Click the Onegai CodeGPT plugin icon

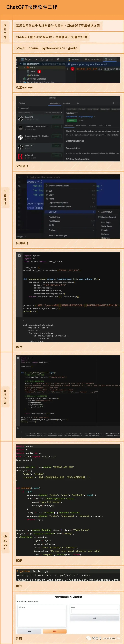[x=21, y=137]
